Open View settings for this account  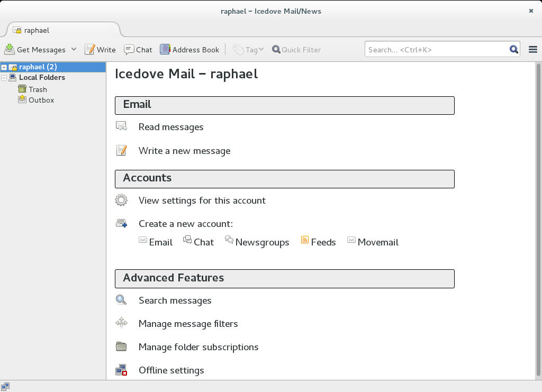click(202, 200)
